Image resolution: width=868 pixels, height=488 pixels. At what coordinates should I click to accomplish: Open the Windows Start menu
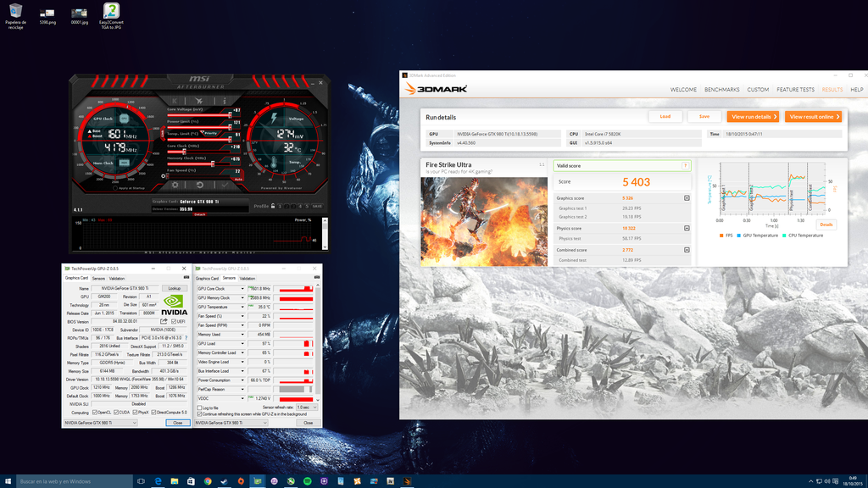pyautogui.click(x=8, y=481)
